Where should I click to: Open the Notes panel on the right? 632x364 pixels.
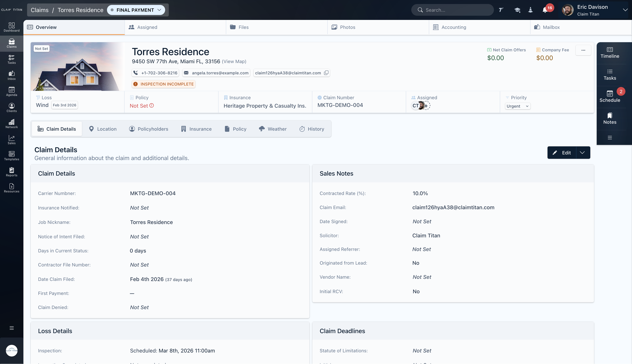[610, 118]
